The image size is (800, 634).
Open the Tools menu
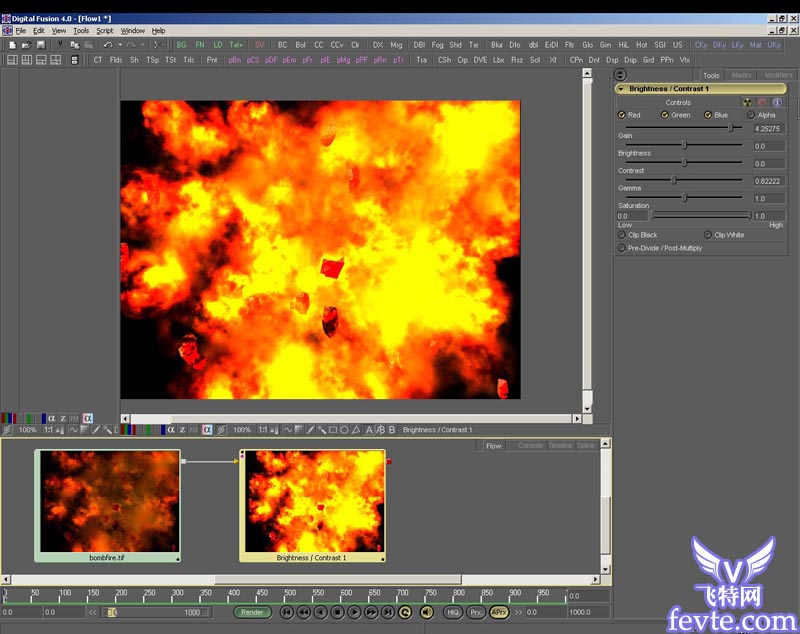(x=81, y=31)
